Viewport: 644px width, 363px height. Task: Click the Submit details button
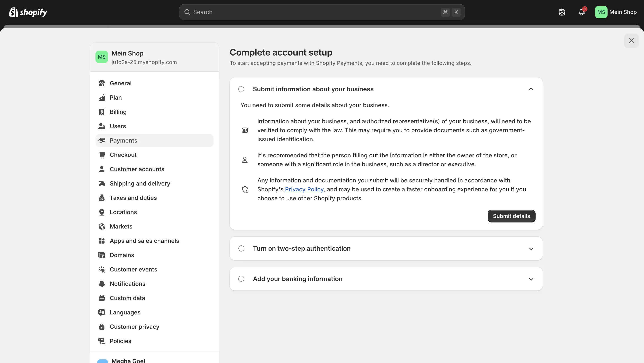click(x=511, y=216)
